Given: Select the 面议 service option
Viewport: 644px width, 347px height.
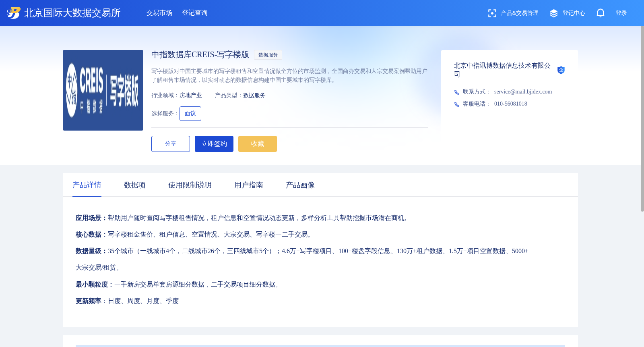Looking at the screenshot, I should [x=190, y=114].
